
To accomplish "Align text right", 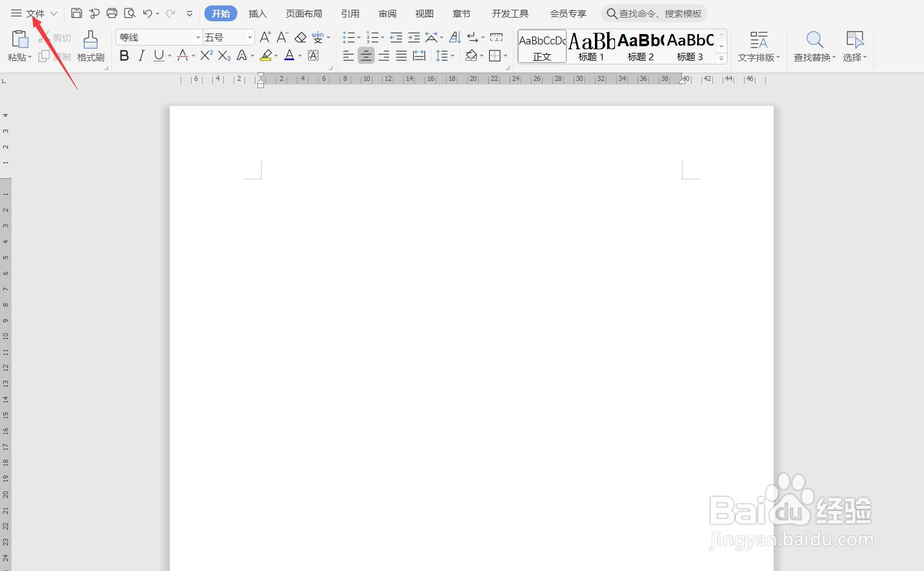I will click(384, 56).
